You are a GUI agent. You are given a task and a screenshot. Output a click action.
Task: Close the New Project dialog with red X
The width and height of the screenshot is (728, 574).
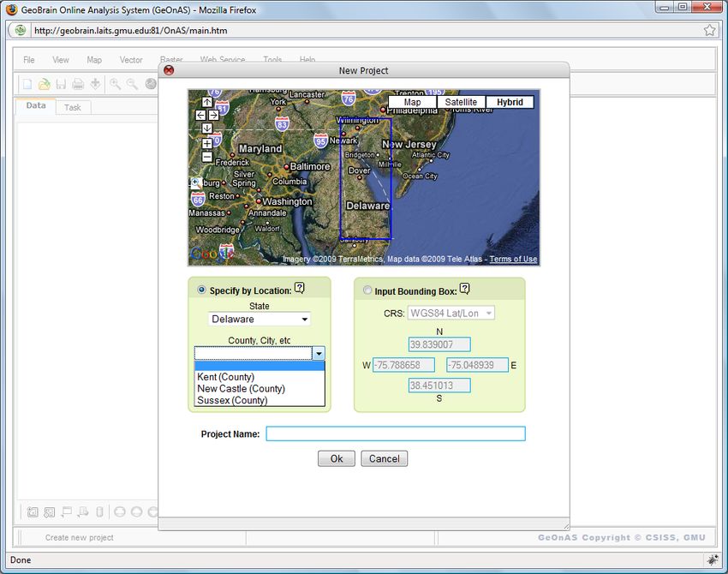click(169, 70)
